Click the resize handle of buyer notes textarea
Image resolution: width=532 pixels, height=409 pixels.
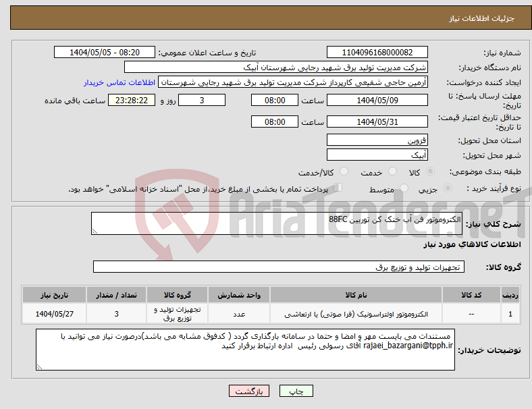(x=39, y=367)
